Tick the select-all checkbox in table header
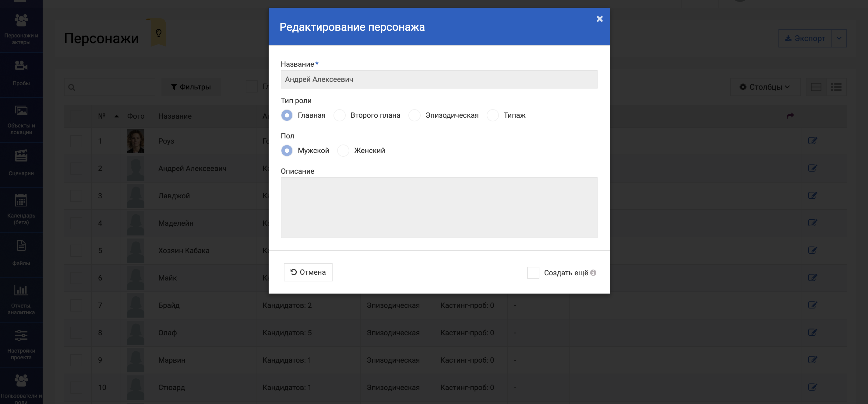Screen dimensions: 868x404 point(76,116)
